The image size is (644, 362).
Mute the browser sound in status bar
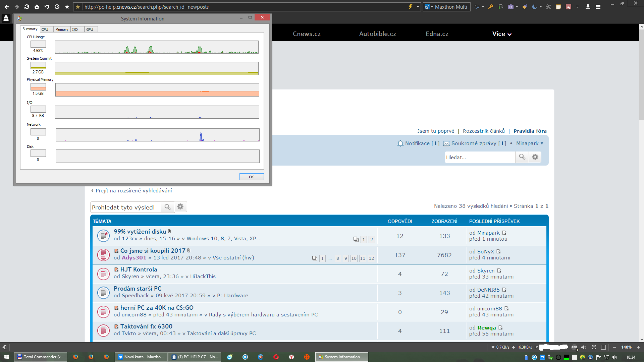coord(584,348)
